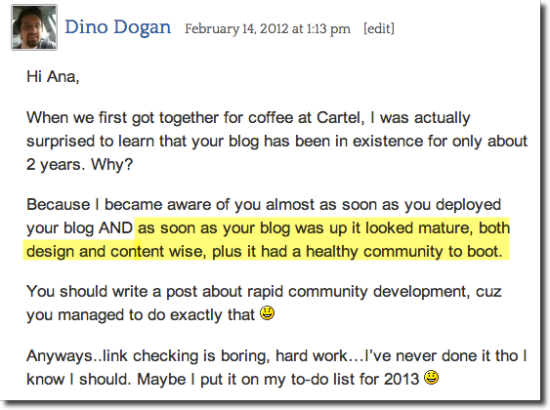The width and height of the screenshot is (550, 410).
Task: Click the phrase 'healthy community to boot'
Action: point(403,251)
